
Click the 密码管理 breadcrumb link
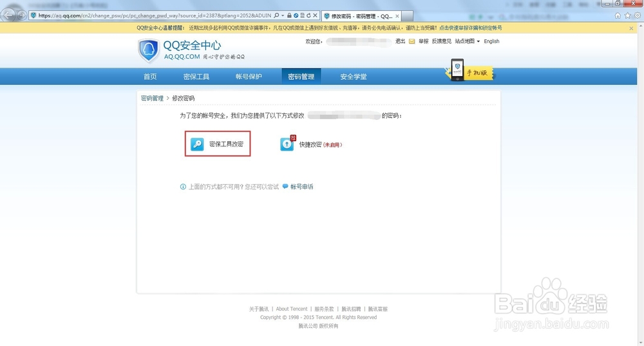[x=152, y=98]
